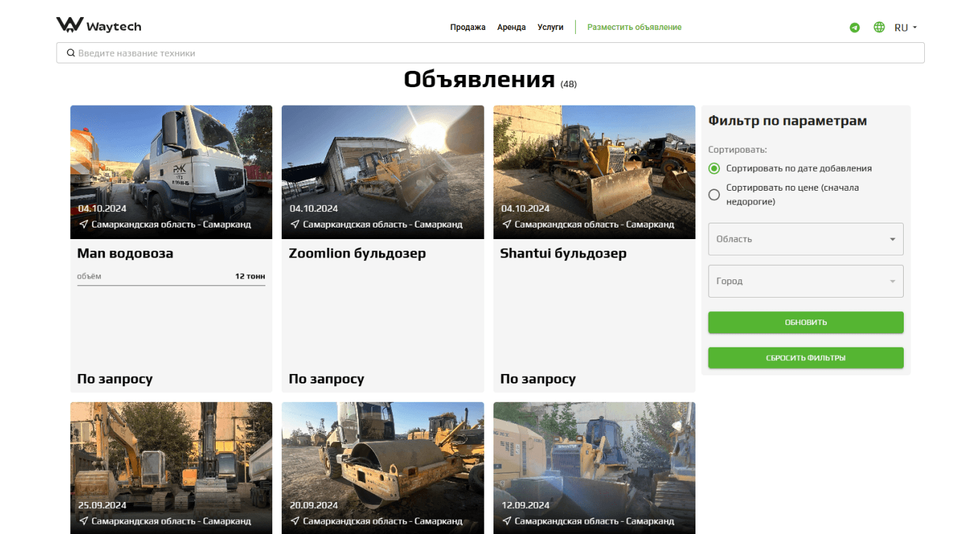Click the Фильтр по параметрам heading
The image size is (980, 534).
787,121
